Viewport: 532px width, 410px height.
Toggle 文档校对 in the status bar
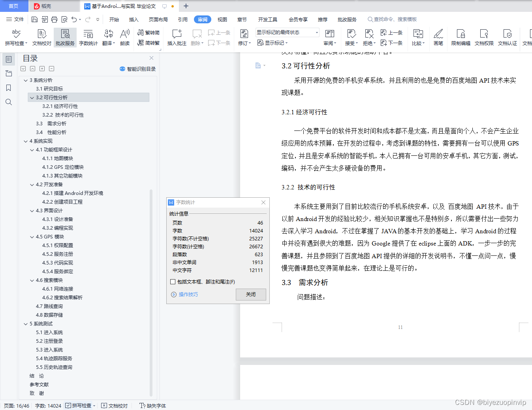click(x=115, y=406)
